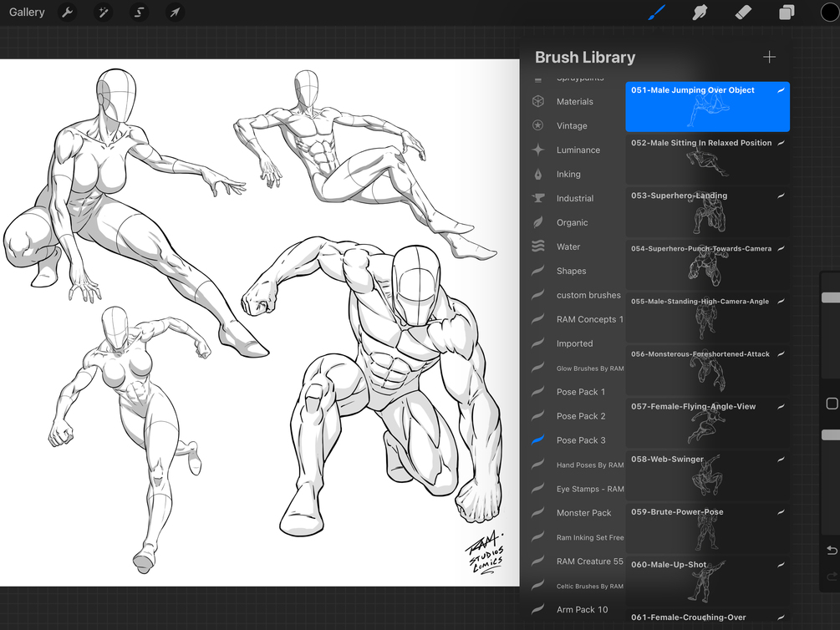
Task: Tap the brush size slider handle
Action: (x=831, y=297)
